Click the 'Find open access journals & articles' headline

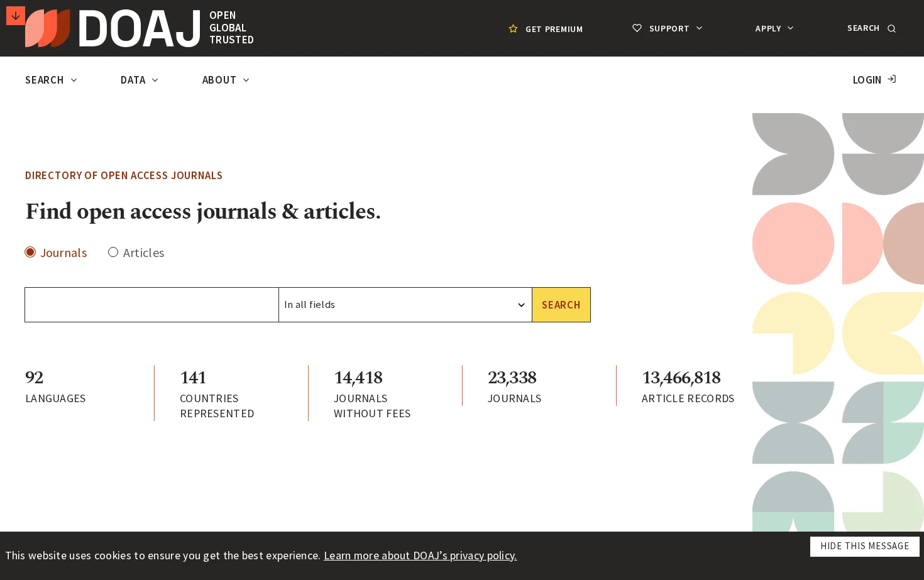pyautogui.click(x=203, y=212)
